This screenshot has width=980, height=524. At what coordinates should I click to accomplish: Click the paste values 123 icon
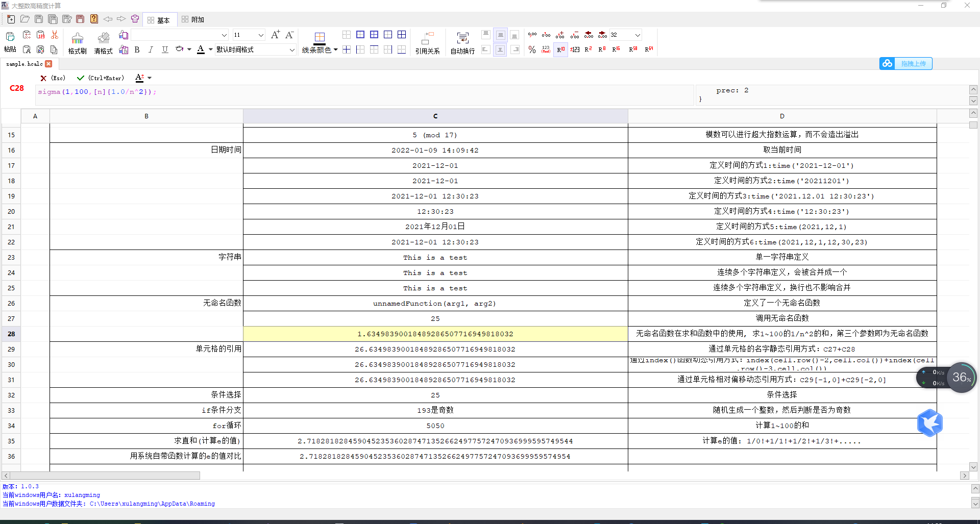pyautogui.click(x=40, y=35)
